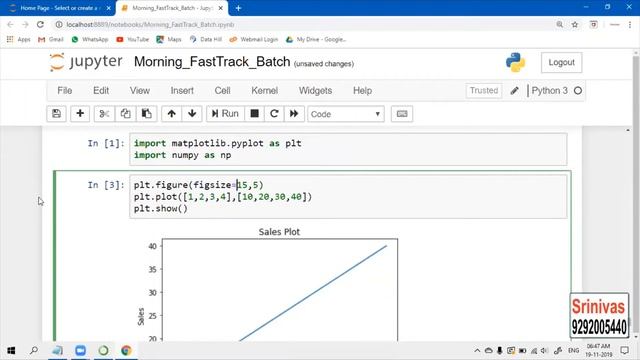Click inside the plt.figure code cell

pos(348,197)
